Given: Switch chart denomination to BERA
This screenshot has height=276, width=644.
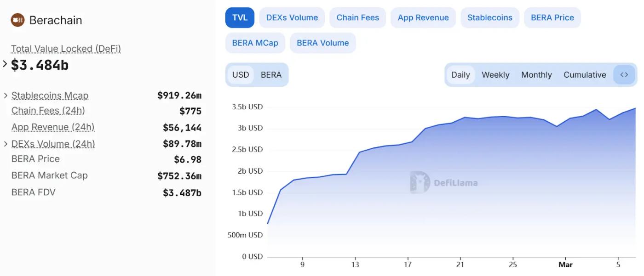Looking at the screenshot, I should point(271,75).
